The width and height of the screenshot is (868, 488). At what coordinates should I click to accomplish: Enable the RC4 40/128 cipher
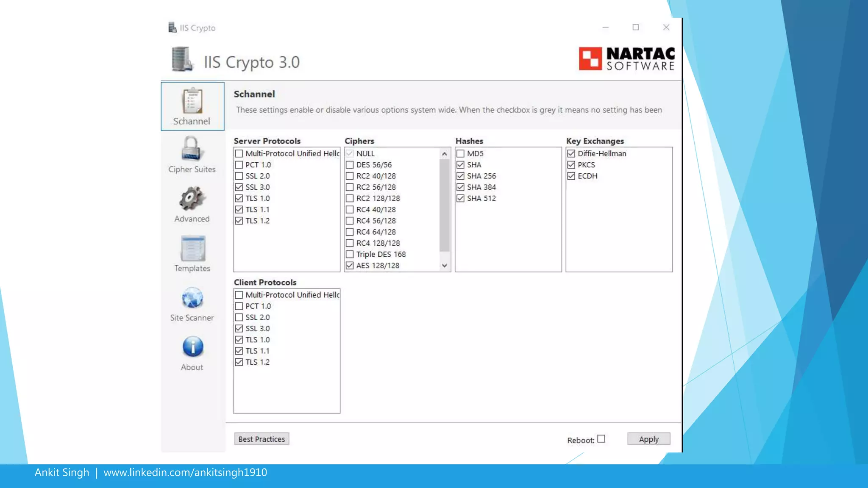pyautogui.click(x=350, y=210)
